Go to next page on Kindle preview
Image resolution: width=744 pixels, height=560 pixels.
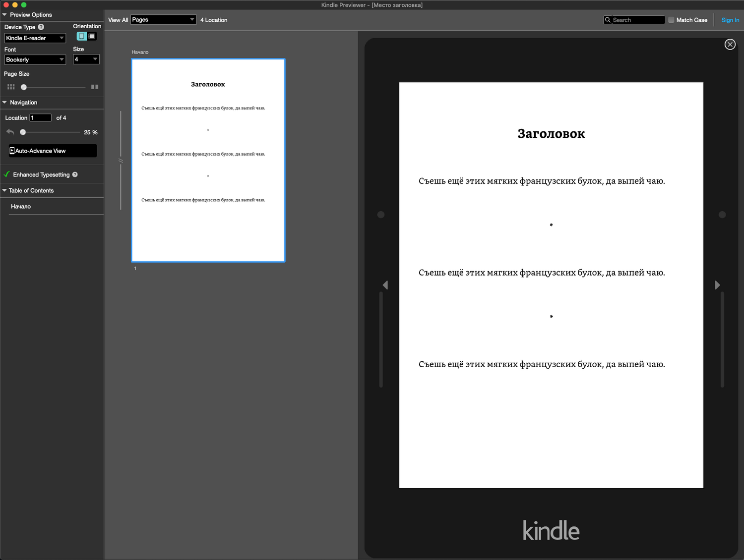point(717,285)
